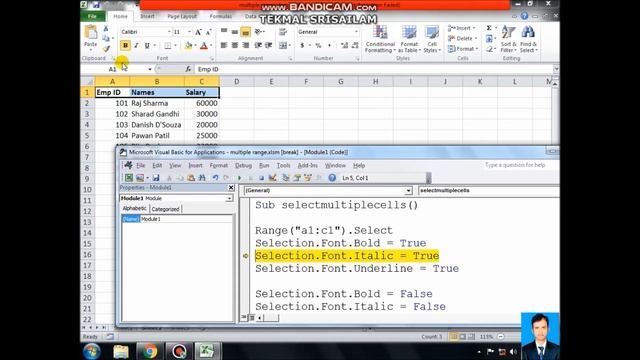Click Delete in the Cells group
Viewport: 640px width, 360px height.
click(462, 38)
